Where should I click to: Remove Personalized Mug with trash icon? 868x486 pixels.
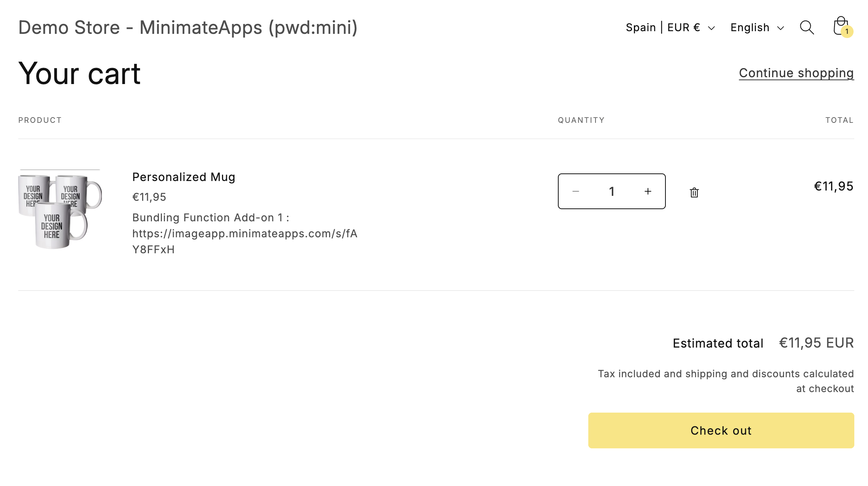694,192
